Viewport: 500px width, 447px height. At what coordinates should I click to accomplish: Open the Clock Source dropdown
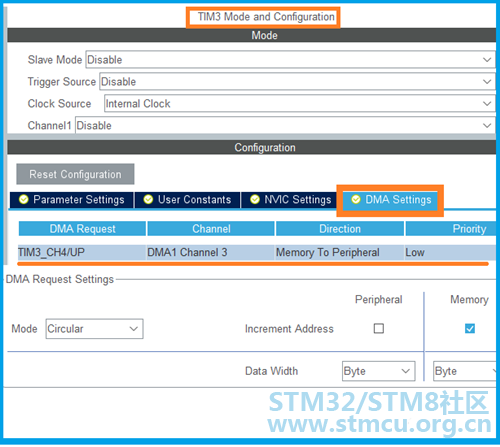tap(299, 104)
